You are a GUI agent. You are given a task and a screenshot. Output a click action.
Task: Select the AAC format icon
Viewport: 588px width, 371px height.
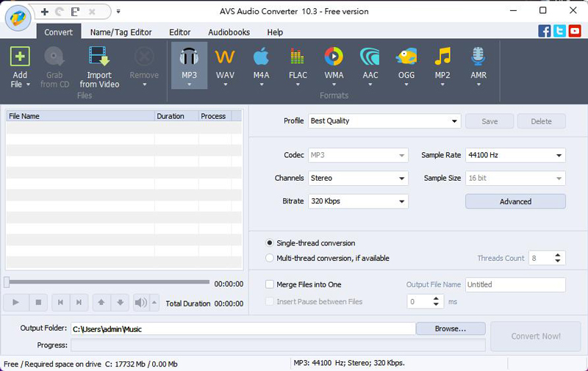tap(370, 57)
